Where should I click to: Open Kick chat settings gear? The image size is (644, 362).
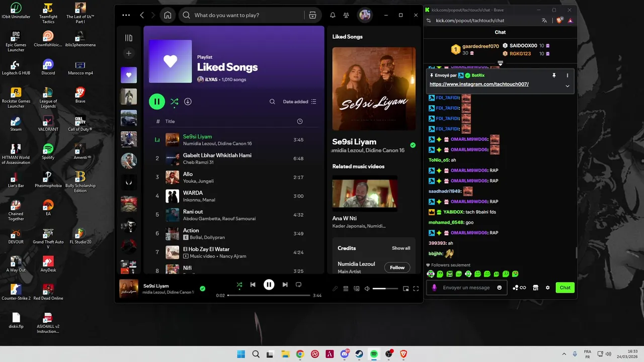547,288
